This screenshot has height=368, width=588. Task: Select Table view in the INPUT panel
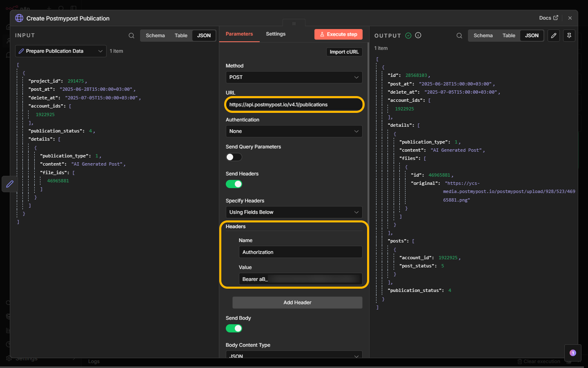pyautogui.click(x=181, y=36)
